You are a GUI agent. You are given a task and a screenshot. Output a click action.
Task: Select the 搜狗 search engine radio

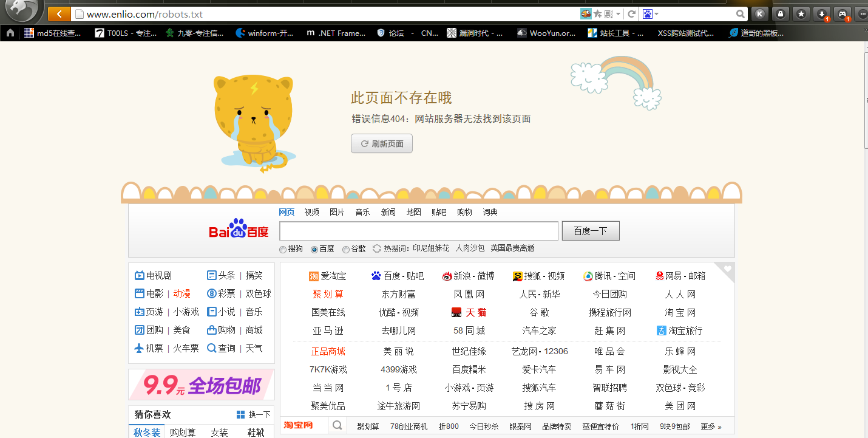[283, 249]
